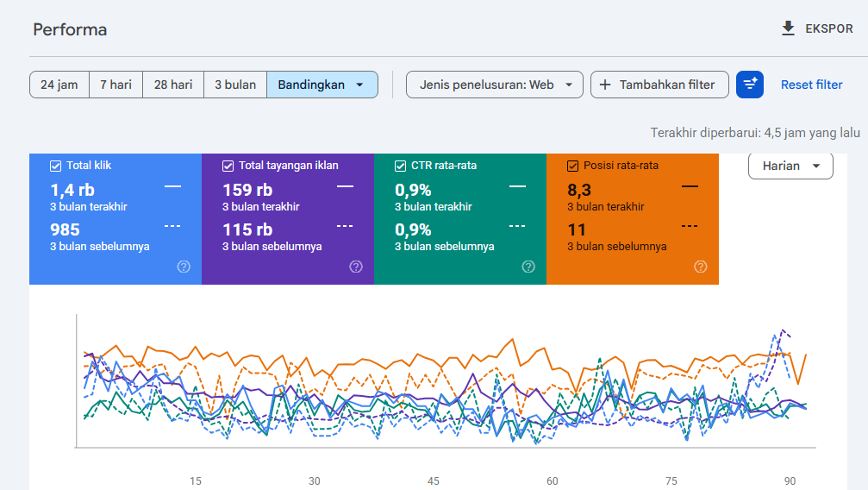Click solid line legend on Total klik card
The image size is (868, 490).
[x=172, y=186]
